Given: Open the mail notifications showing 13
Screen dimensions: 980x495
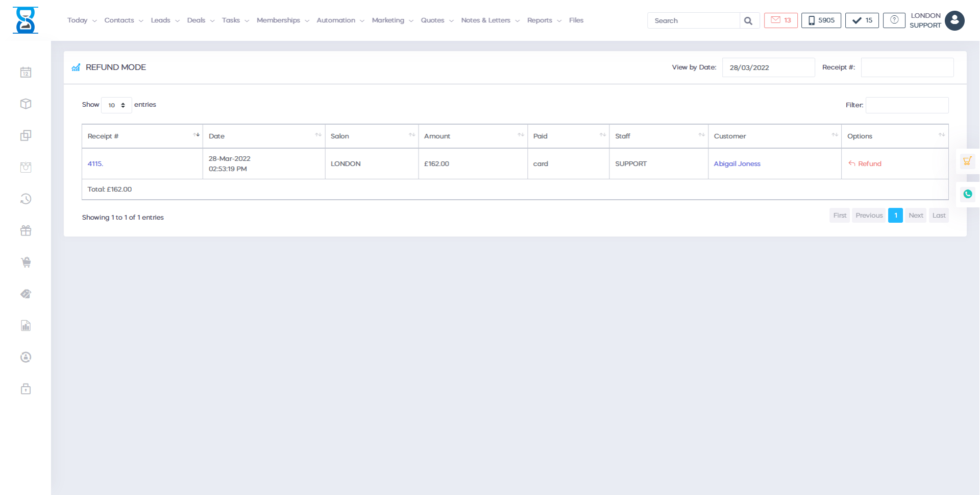Looking at the screenshot, I should tap(780, 20).
